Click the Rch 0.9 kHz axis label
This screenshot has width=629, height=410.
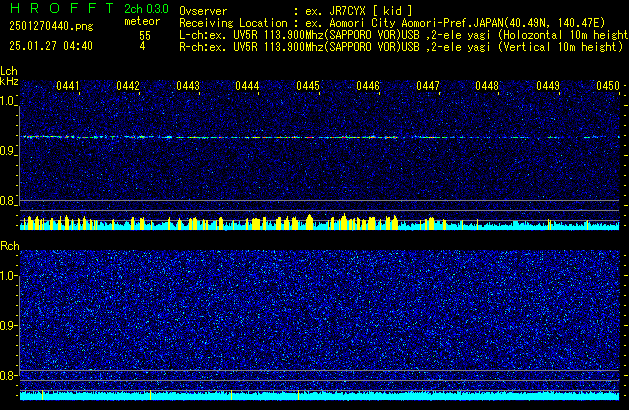pos(8,325)
